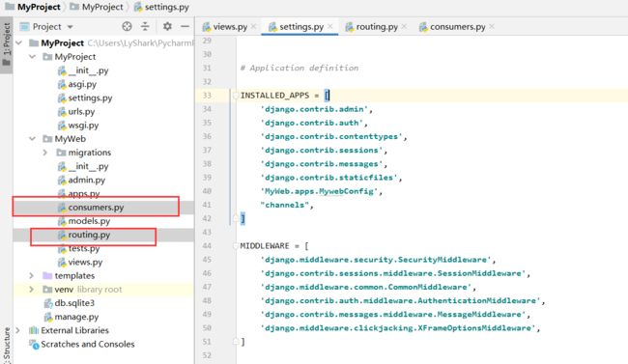The width and height of the screenshot is (628, 364).
Task: Click the templates folder icon
Action: click(x=47, y=275)
